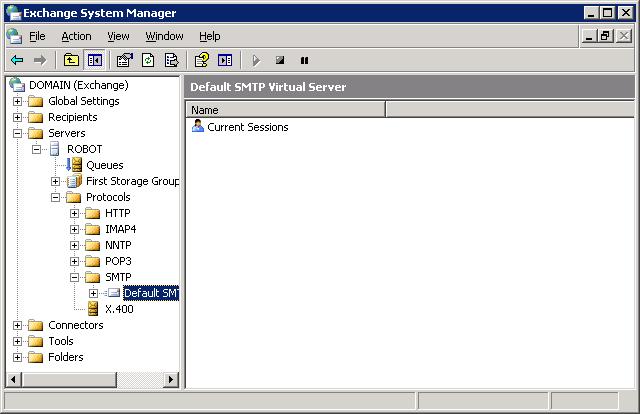The image size is (640, 414).
Task: Click the DOMAIN (Exchange) root icon
Action: tap(17, 85)
